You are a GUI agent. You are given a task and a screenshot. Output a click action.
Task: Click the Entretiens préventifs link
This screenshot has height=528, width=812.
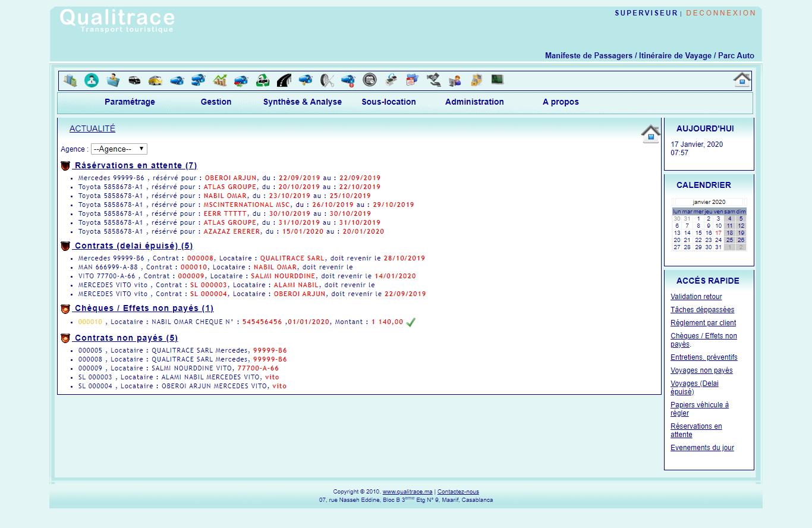(704, 357)
